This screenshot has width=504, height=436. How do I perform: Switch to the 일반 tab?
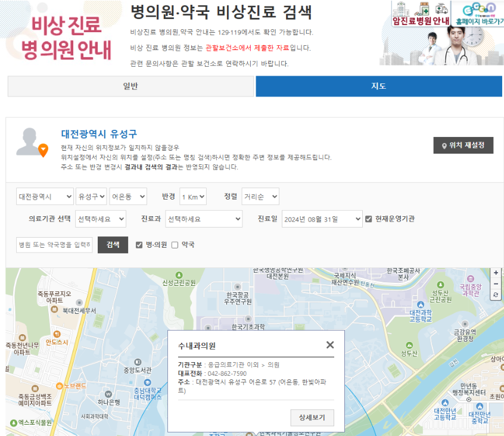[x=130, y=86]
